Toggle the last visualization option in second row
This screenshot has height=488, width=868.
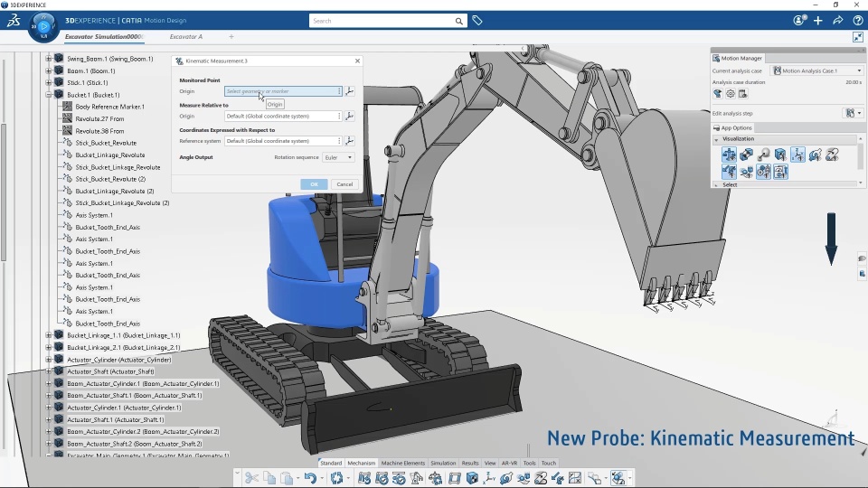[780, 172]
